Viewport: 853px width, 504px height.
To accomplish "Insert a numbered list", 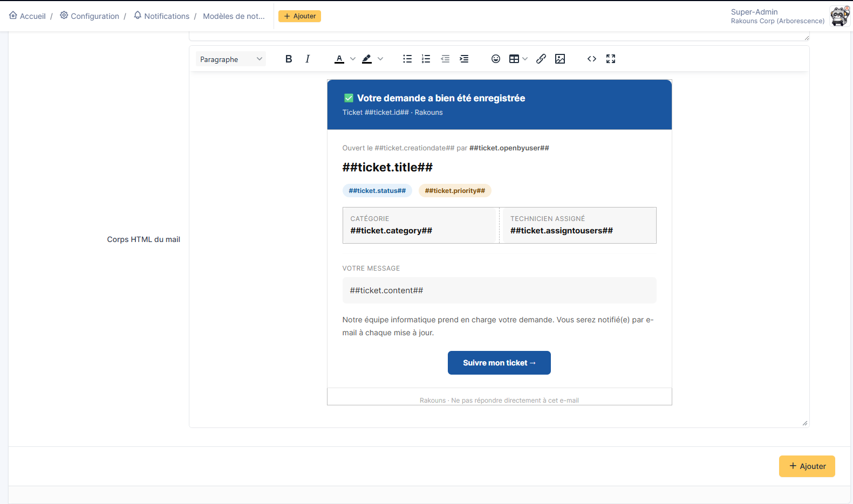I will click(x=426, y=59).
